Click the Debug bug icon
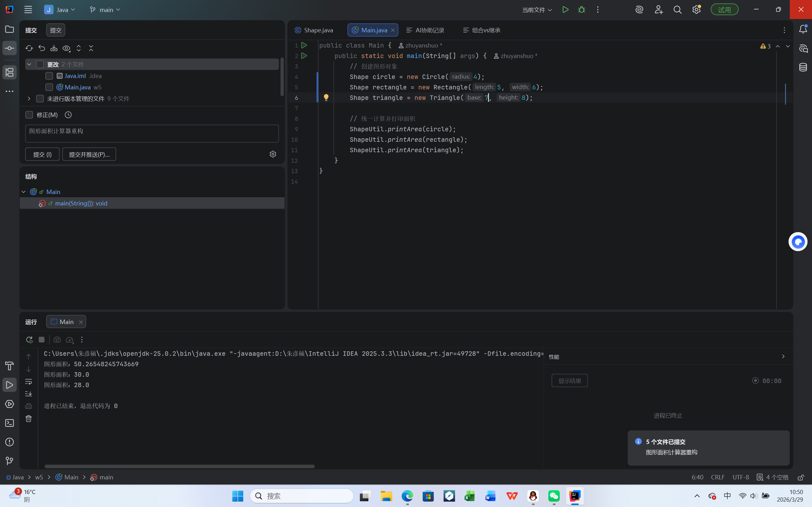Image resolution: width=812 pixels, height=507 pixels. click(582, 10)
